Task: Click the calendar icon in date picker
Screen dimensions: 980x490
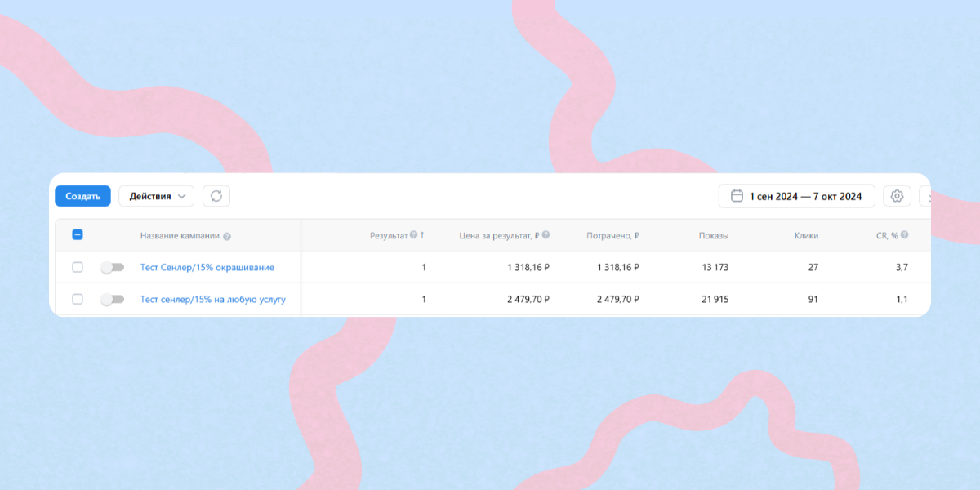Action: coord(737,196)
